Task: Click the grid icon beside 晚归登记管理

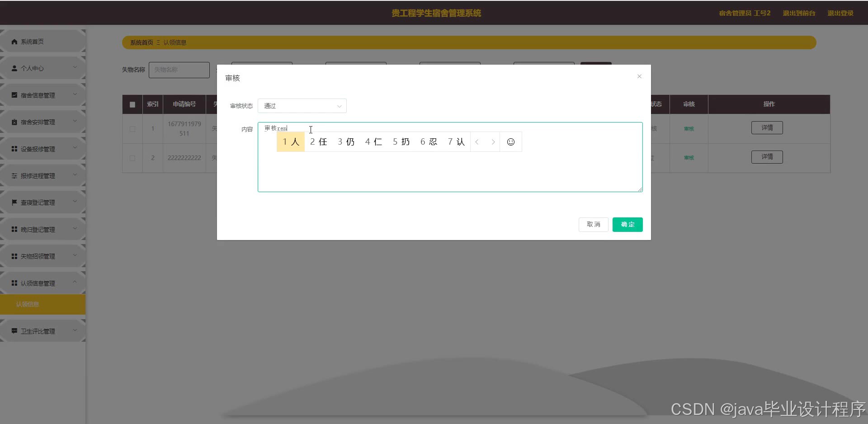Action: click(x=14, y=229)
